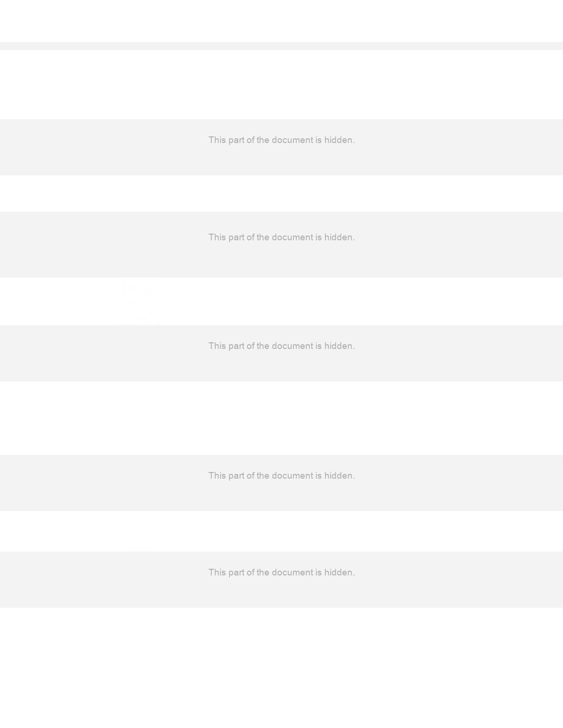Select the second hidden-document notice text

(x=281, y=237)
